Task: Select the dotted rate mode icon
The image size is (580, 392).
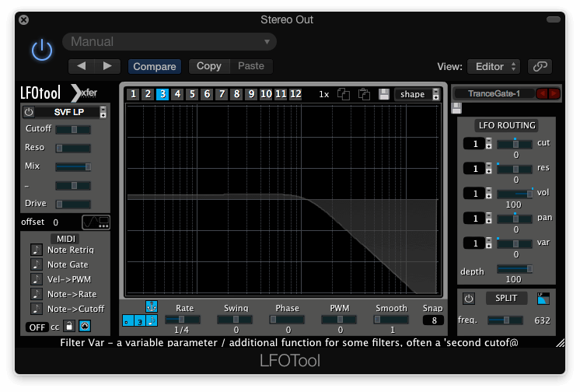Action: point(128,320)
